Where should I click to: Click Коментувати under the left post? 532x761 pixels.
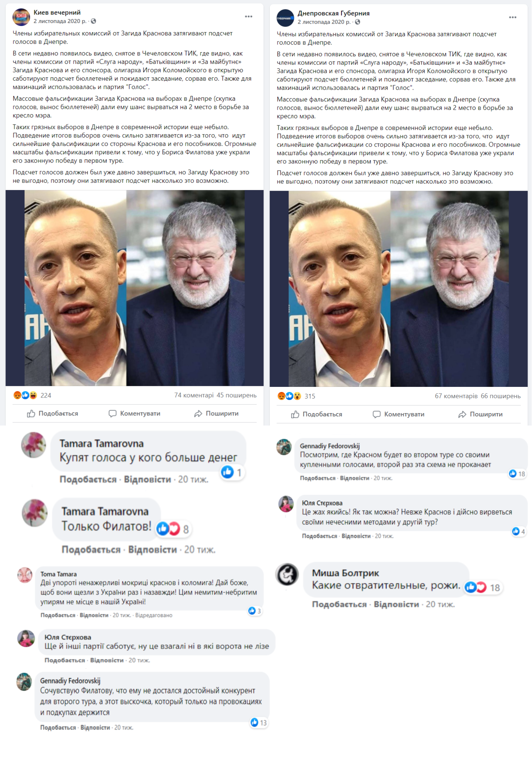coord(134,413)
